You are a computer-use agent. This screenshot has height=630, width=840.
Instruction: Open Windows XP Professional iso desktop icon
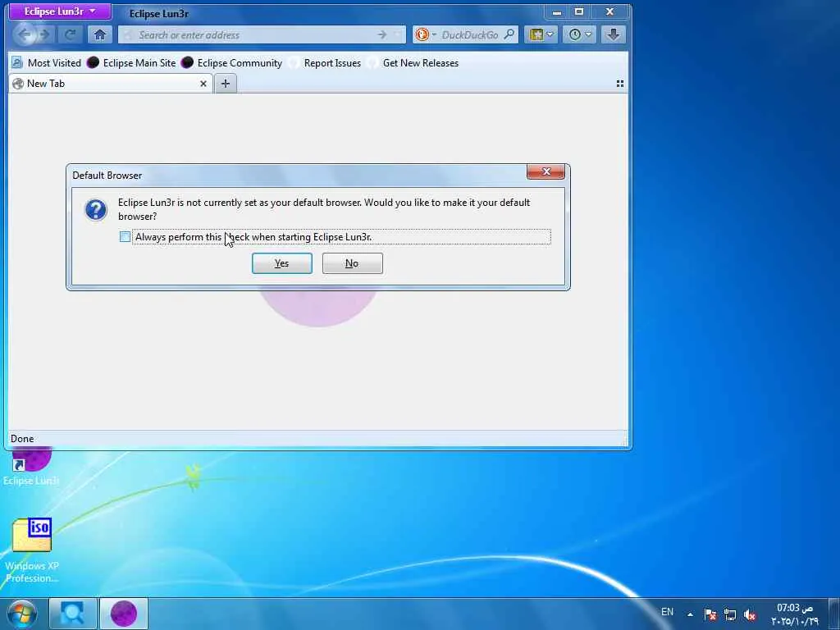pyautogui.click(x=32, y=550)
